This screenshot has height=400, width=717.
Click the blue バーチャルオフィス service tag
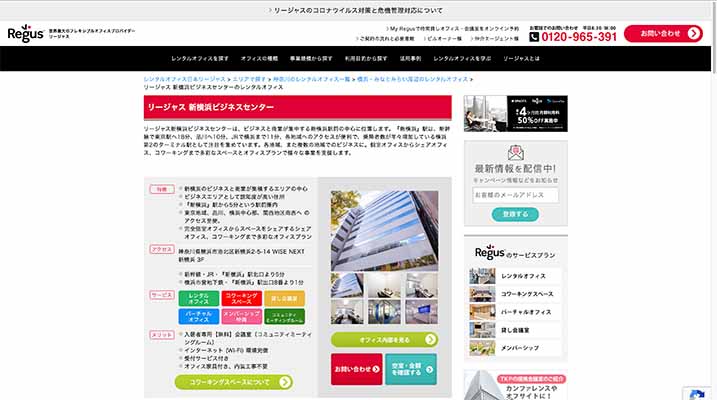[x=198, y=316]
